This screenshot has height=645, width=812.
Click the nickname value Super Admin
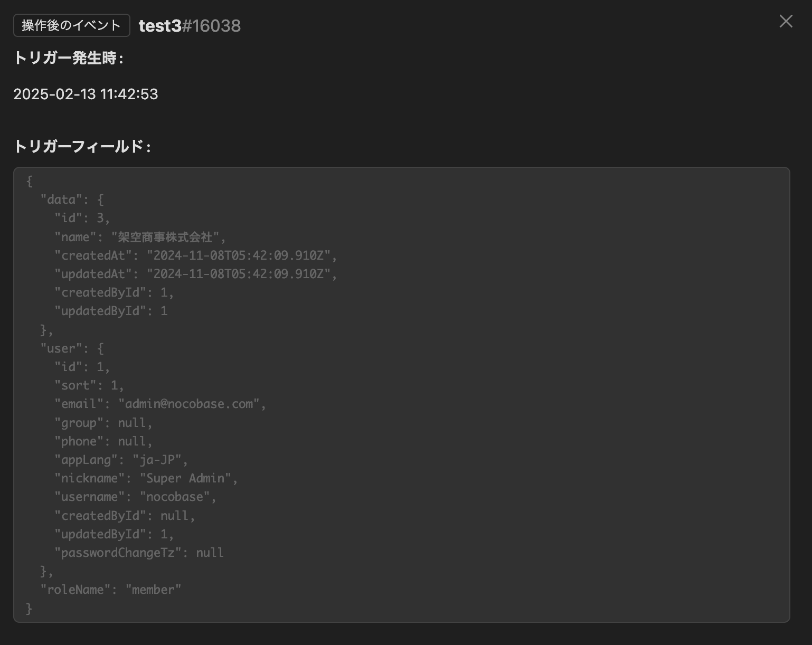click(x=185, y=478)
